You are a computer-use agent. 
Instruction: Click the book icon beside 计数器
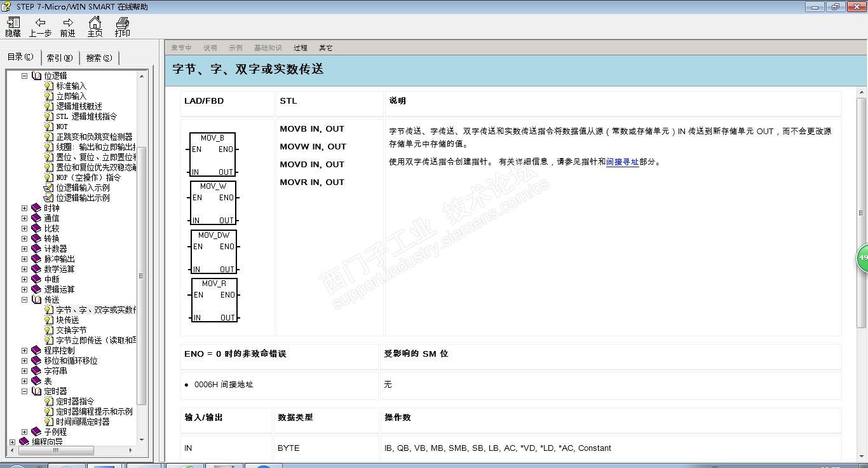(36, 249)
